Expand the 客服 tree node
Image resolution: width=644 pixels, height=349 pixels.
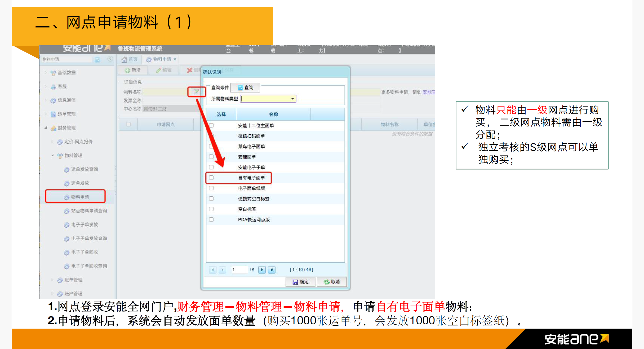point(46,86)
